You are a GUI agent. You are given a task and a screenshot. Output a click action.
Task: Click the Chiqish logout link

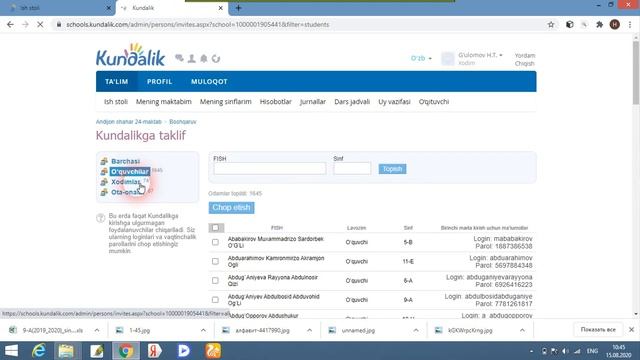pyautogui.click(x=524, y=64)
